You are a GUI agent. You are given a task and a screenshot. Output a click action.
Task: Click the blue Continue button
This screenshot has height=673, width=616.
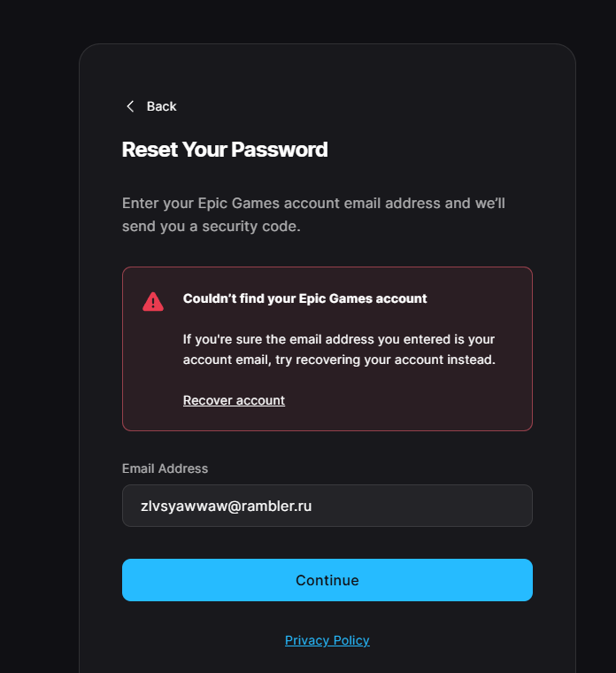click(327, 580)
